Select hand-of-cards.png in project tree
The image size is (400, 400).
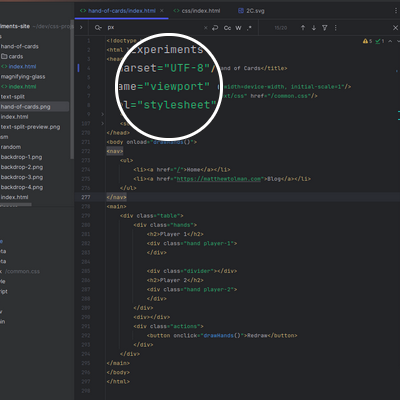coord(26,107)
